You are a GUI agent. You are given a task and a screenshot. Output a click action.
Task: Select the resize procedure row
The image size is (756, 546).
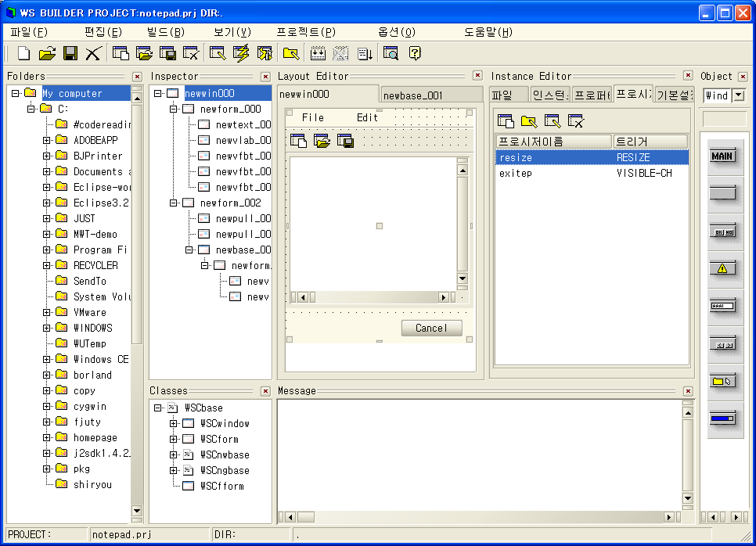click(x=592, y=157)
